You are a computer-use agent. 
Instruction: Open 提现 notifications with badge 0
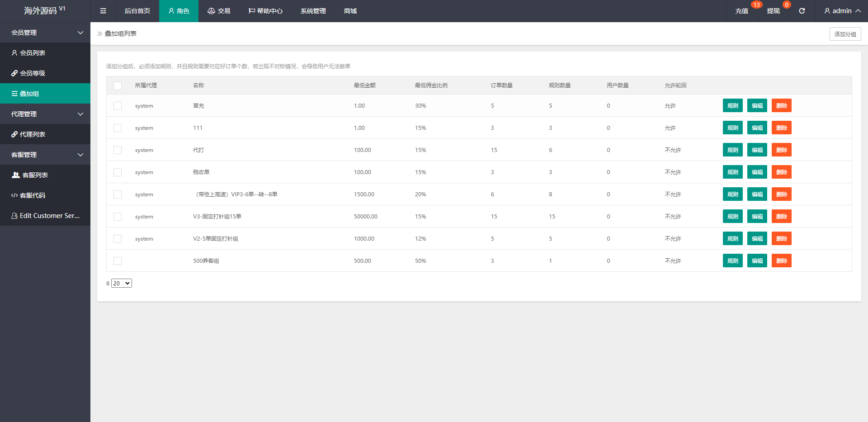point(773,11)
